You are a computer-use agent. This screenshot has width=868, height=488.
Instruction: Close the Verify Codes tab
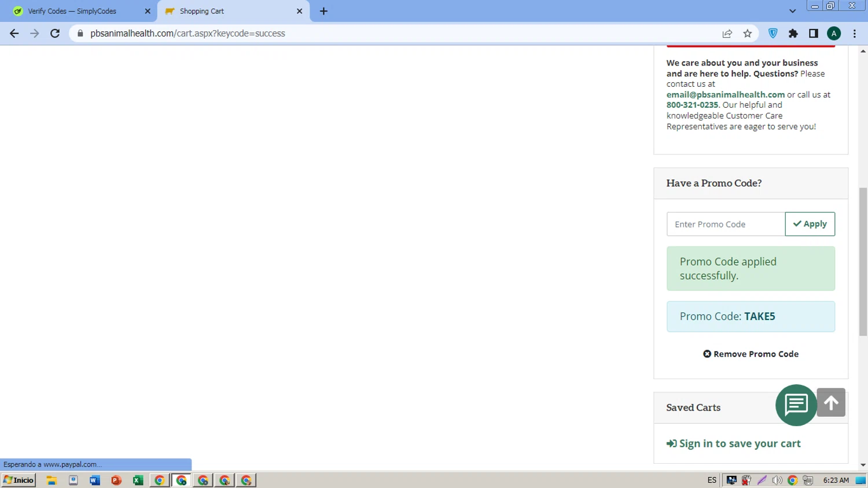pos(147,11)
